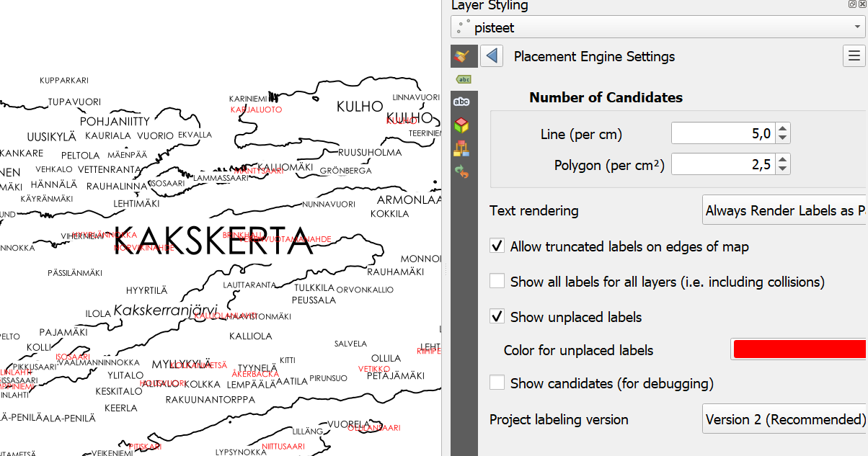Enable Show all labels for all layers
Screen dimensions: 868x456
pos(497,282)
